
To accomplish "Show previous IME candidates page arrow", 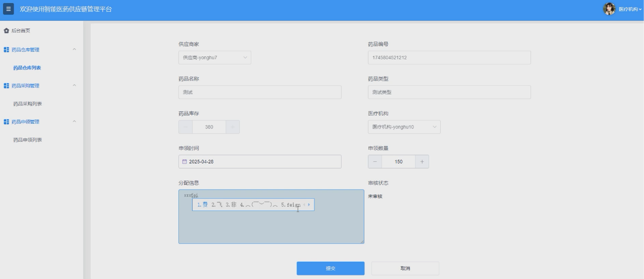I will 304,204.
